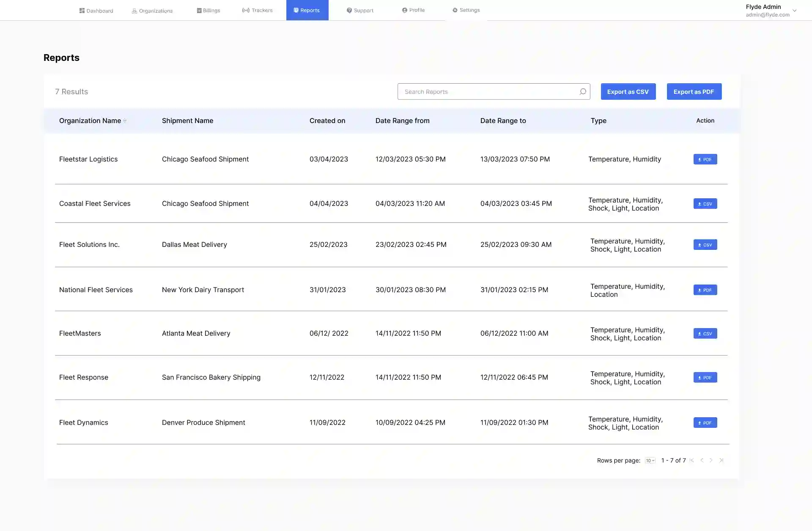Viewport: 812px width, 531px height.
Task: Switch to the Trackers tab
Action: click(257, 10)
